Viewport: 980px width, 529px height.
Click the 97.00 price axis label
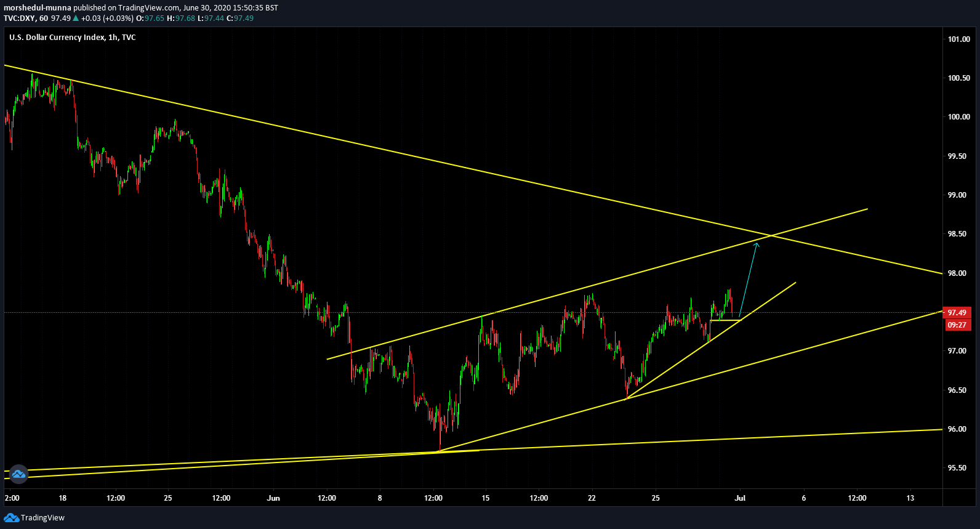[957, 351]
